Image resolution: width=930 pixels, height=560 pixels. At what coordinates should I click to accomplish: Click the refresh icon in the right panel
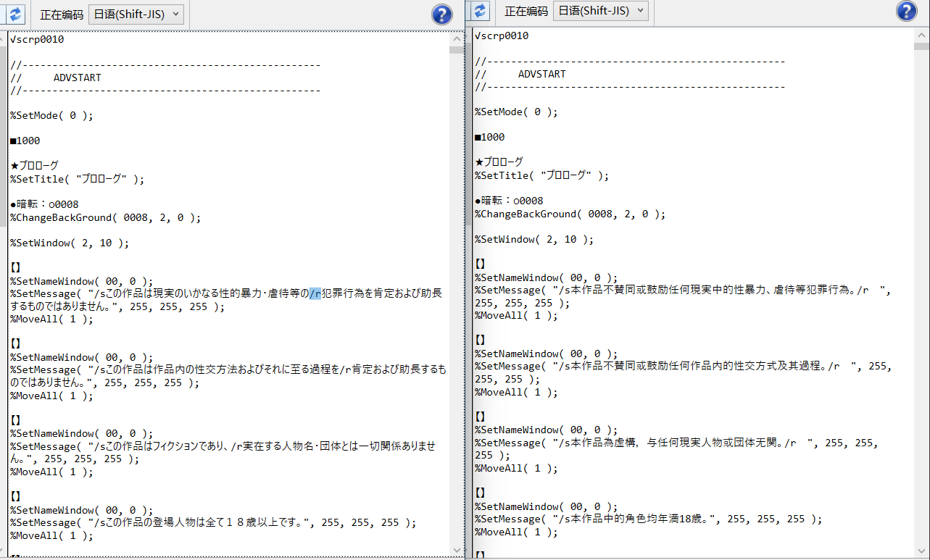click(479, 12)
